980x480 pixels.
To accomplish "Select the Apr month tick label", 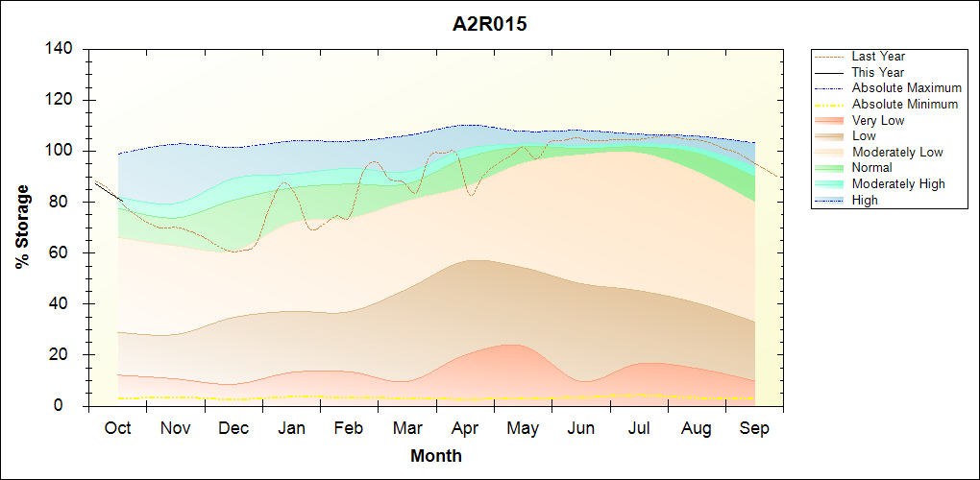I will (465, 428).
